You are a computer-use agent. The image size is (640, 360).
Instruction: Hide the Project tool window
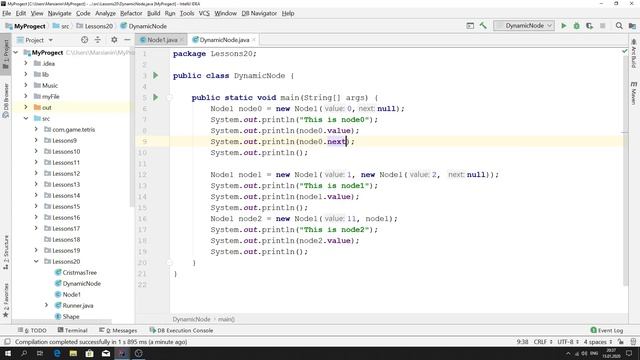127,40
